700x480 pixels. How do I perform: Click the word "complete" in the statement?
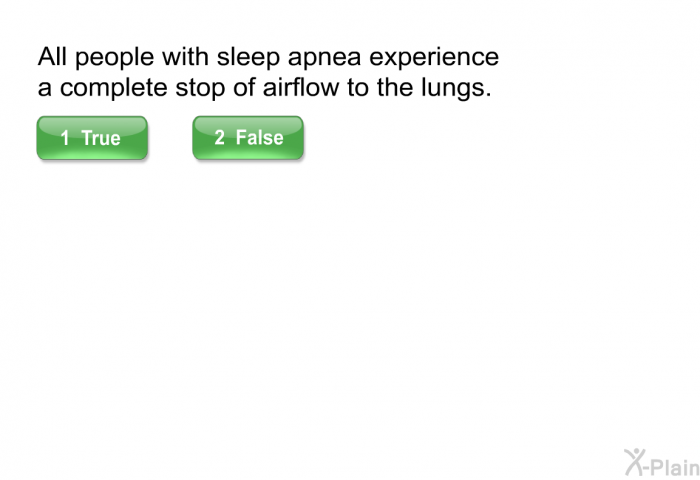114,88
